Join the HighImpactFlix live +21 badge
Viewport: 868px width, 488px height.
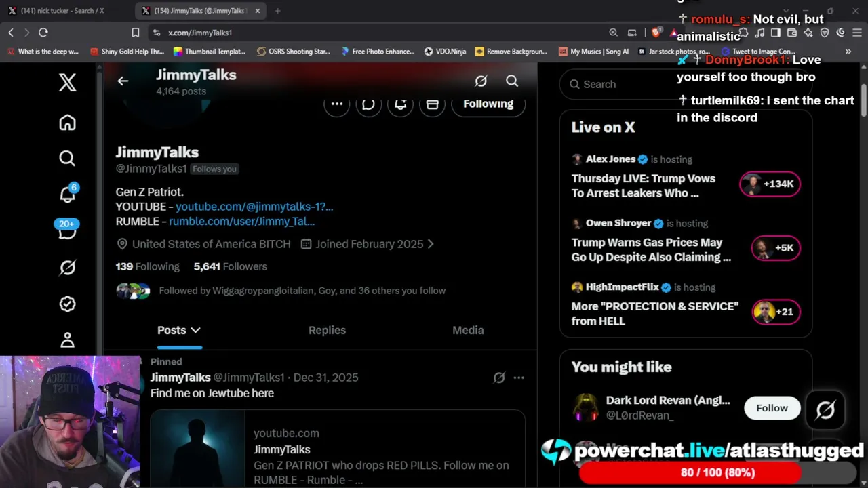click(x=776, y=312)
